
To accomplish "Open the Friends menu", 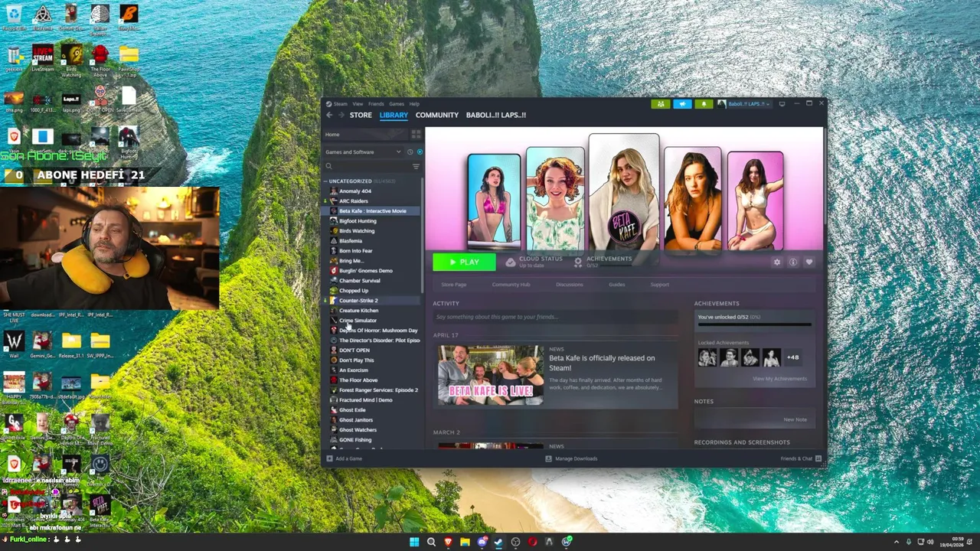I will [376, 104].
